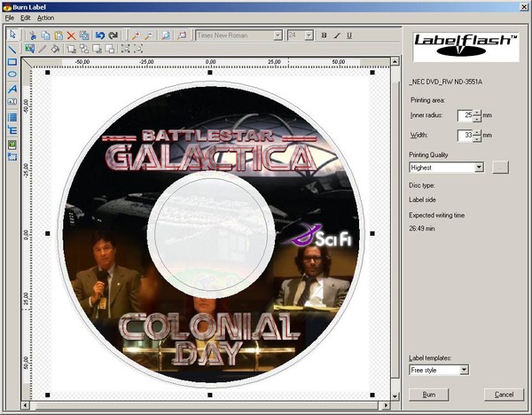Open the Action menu

point(45,18)
